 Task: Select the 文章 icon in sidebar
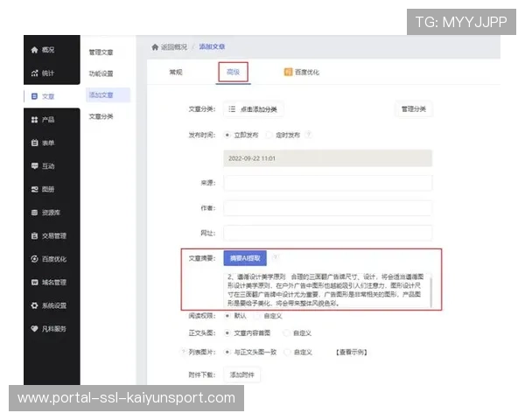click(x=34, y=96)
